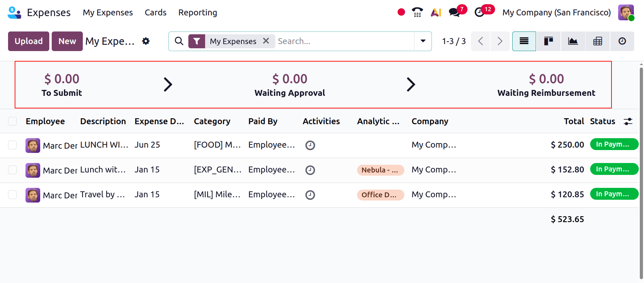The width and height of the screenshot is (644, 283).
Task: Click the red recording indicator dot
Action: [x=401, y=12]
